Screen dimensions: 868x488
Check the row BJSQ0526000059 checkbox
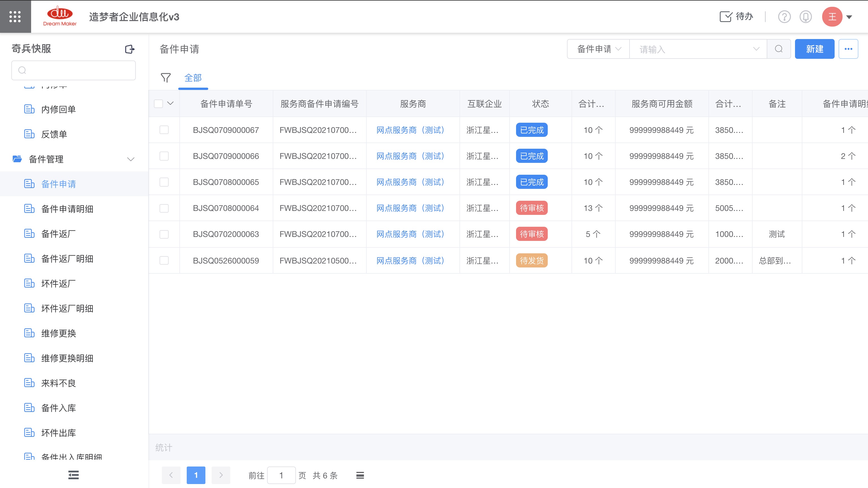164,260
